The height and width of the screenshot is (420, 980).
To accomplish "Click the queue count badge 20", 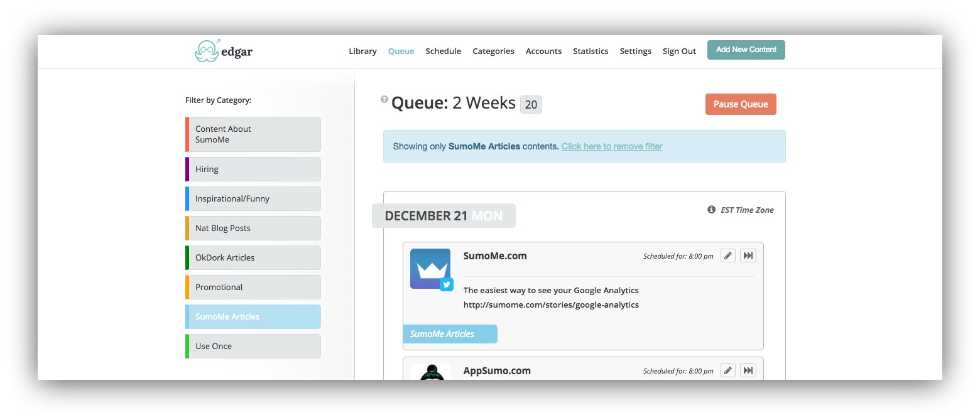I will click(531, 105).
